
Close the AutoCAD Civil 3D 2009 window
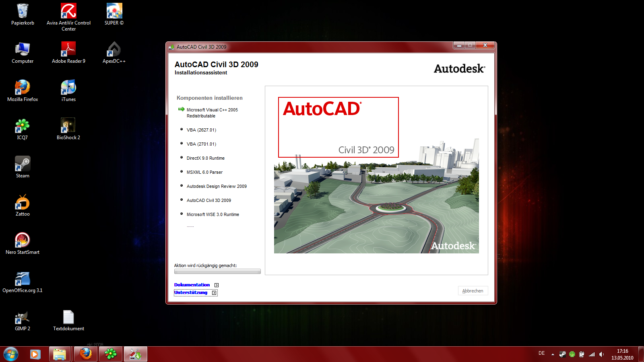tap(485, 45)
